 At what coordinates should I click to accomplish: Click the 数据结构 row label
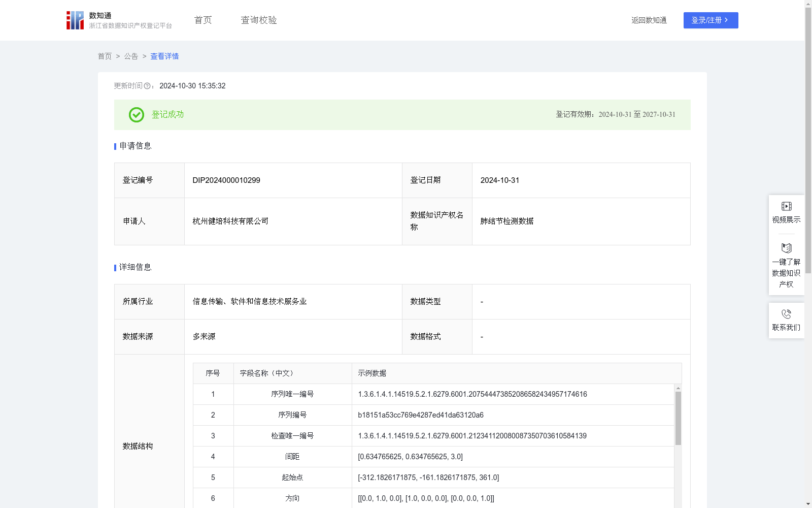click(x=138, y=446)
